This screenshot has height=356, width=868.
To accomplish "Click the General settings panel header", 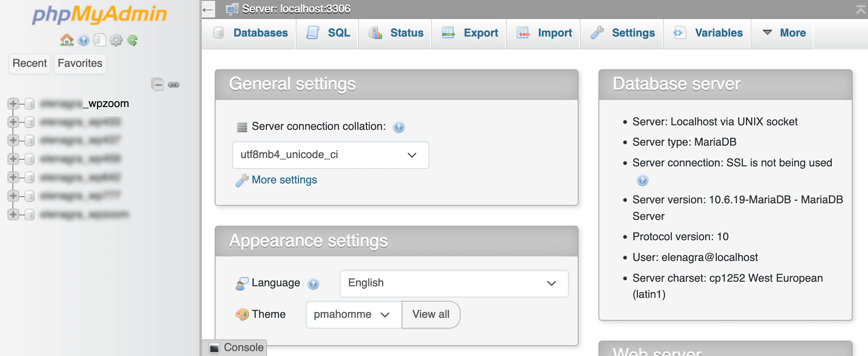I will pyautogui.click(x=397, y=85).
